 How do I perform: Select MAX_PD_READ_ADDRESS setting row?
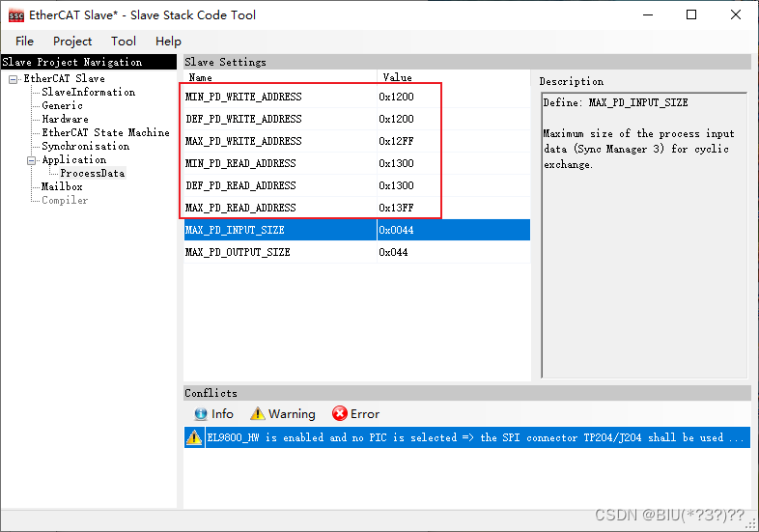356,209
